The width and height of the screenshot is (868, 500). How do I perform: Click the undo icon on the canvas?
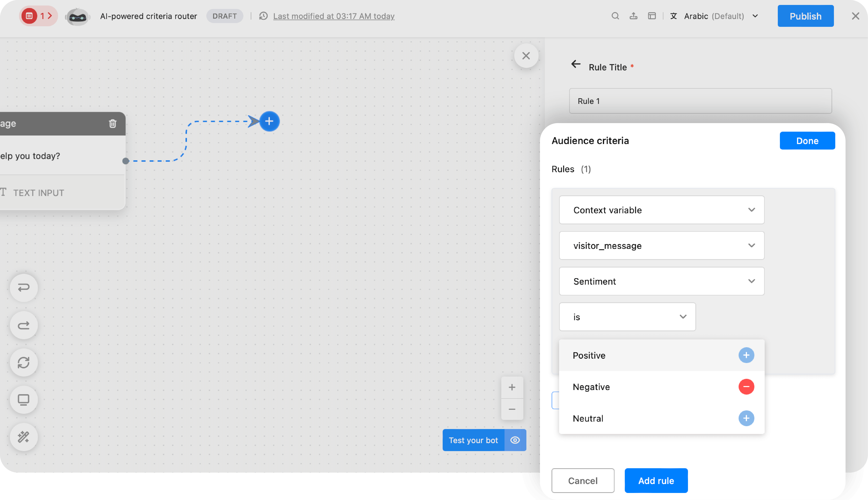click(x=23, y=288)
